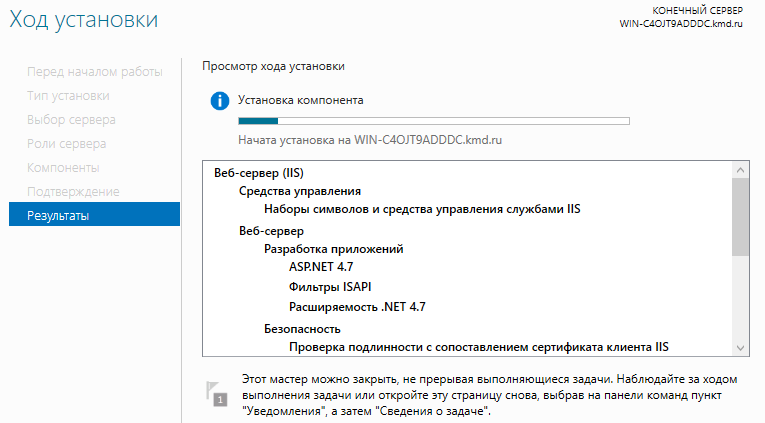Select Расширяемость .NET 4.7 entry
The height and width of the screenshot is (423, 765).
point(357,307)
